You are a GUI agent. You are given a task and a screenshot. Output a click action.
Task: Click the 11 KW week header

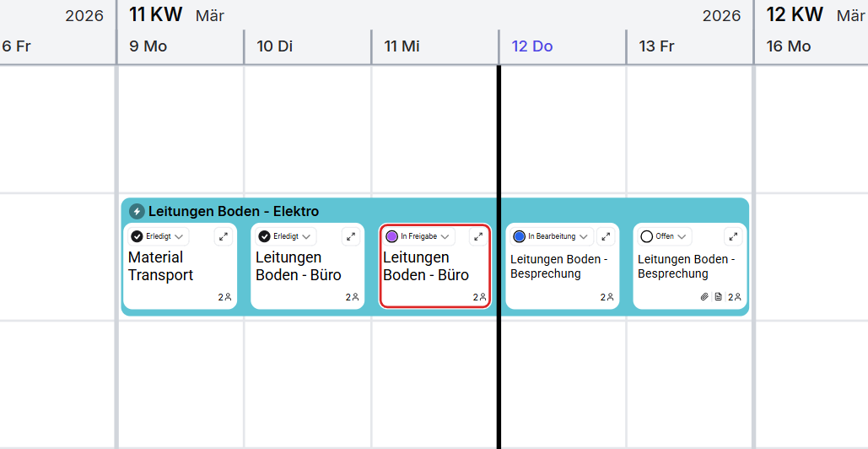(x=156, y=15)
